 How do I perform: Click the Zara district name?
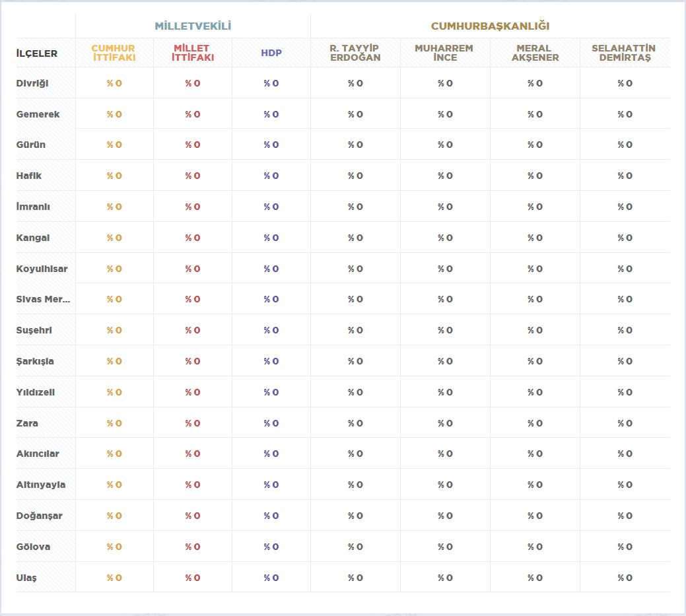(x=27, y=423)
